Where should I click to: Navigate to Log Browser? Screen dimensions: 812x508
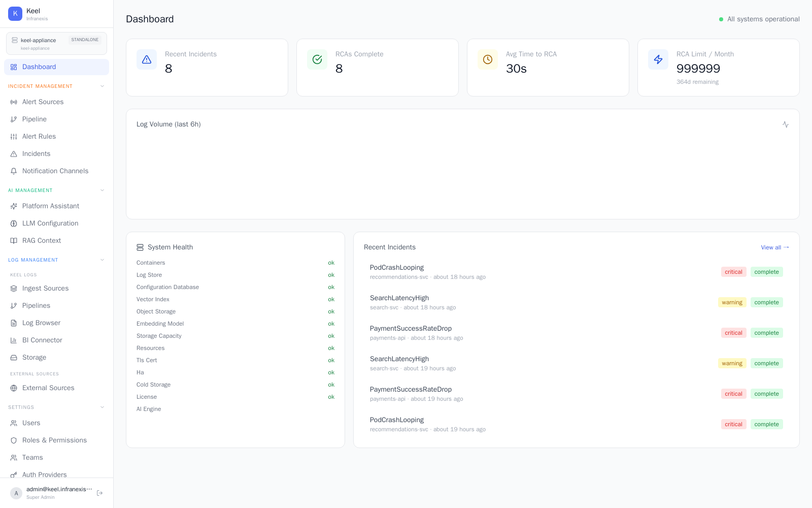click(56, 323)
